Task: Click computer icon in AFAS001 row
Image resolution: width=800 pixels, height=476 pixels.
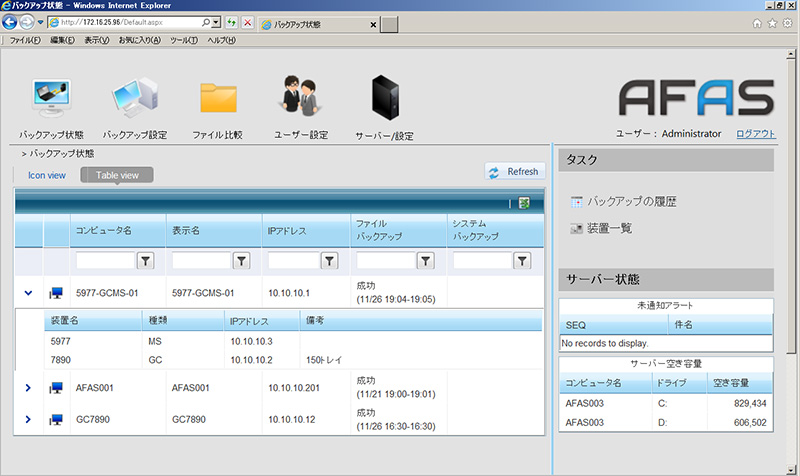Action: [56, 388]
